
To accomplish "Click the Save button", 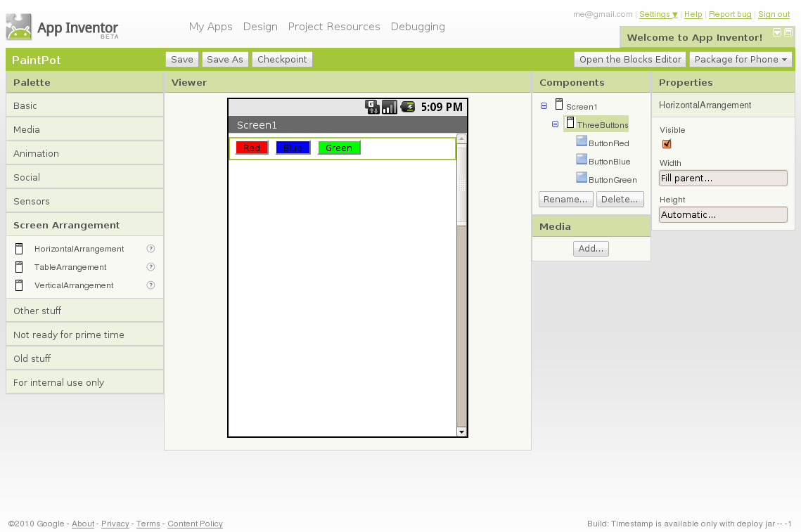I will (x=182, y=59).
